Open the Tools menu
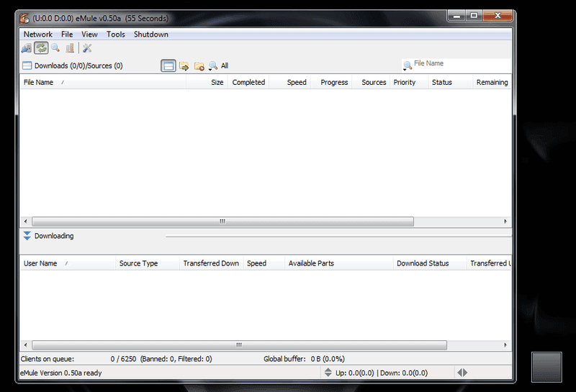This screenshot has width=576, height=392. (116, 34)
